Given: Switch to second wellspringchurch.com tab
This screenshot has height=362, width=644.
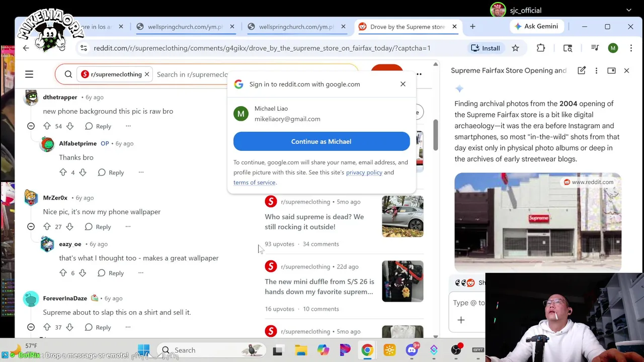Looking at the screenshot, I should tap(296, 27).
